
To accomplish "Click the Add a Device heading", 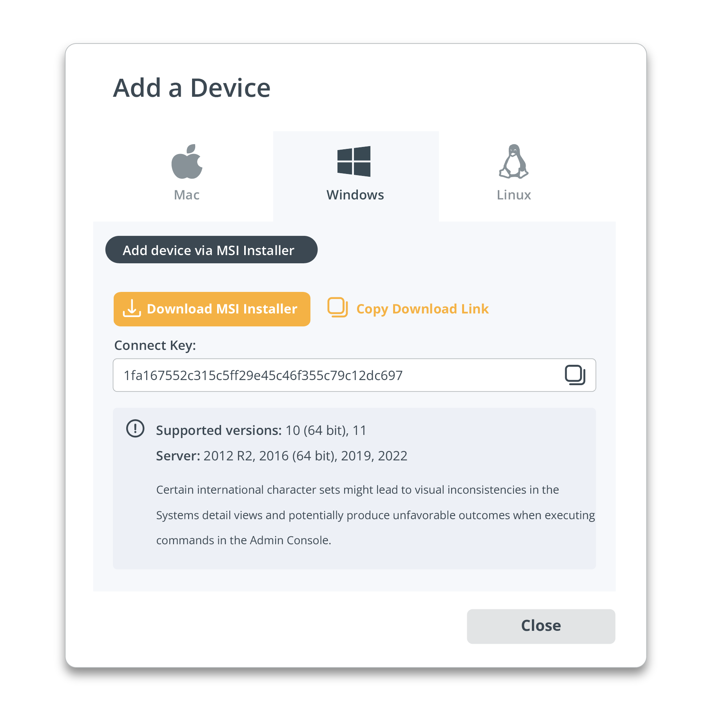I will pyautogui.click(x=192, y=88).
